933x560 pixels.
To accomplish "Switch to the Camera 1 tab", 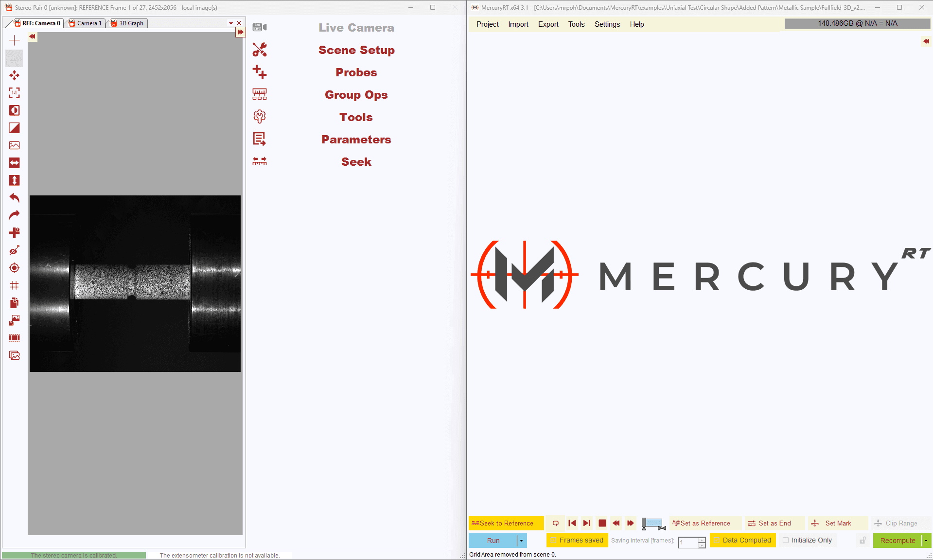I will coord(85,23).
